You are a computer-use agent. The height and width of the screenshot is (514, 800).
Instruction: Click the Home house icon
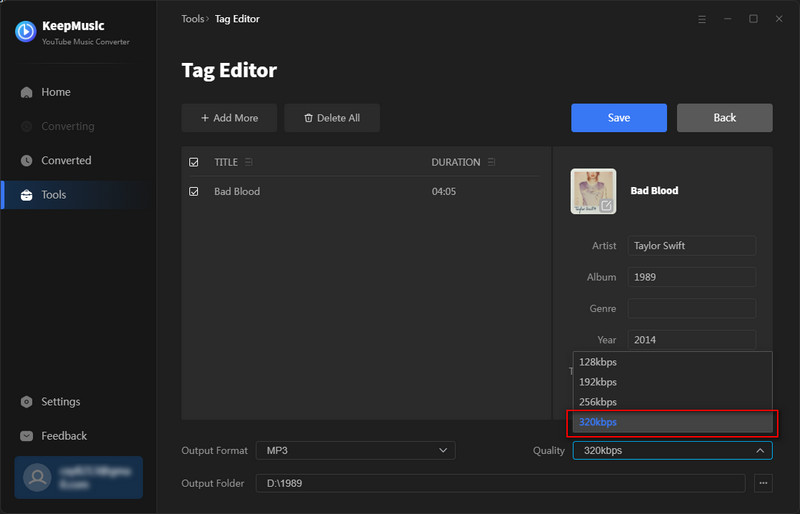coord(27,92)
